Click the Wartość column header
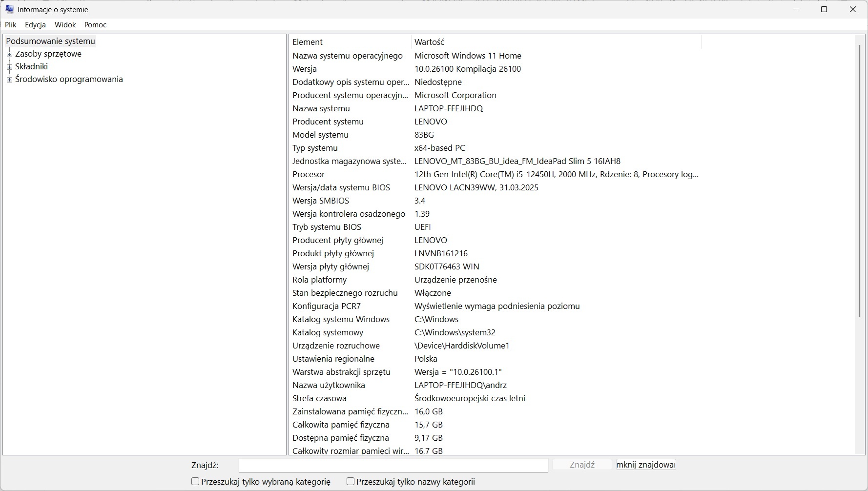 click(556, 42)
